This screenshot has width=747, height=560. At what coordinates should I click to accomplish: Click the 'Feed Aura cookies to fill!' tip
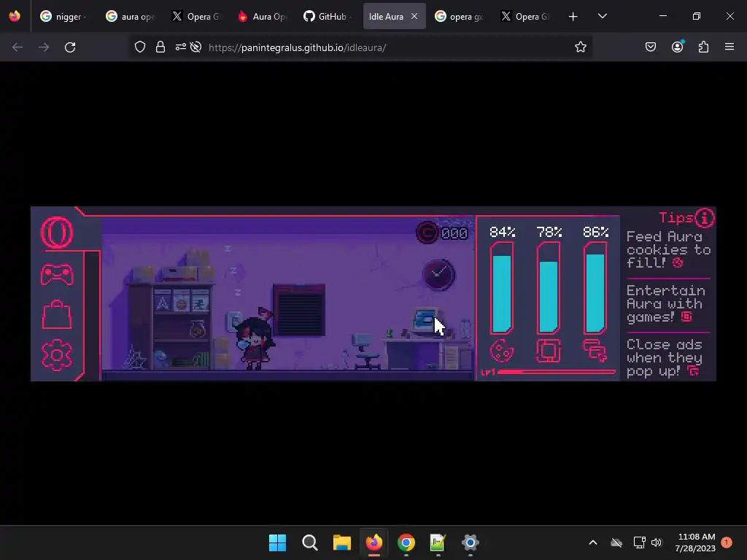668,250
